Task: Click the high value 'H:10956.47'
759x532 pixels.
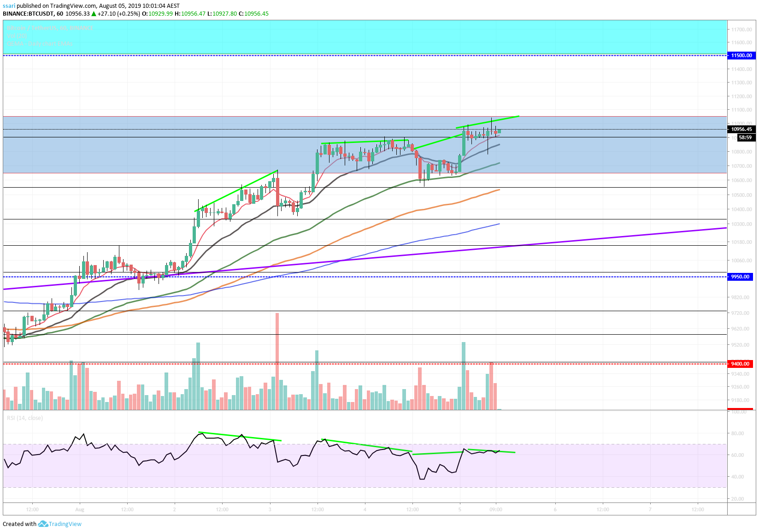Action: point(190,14)
